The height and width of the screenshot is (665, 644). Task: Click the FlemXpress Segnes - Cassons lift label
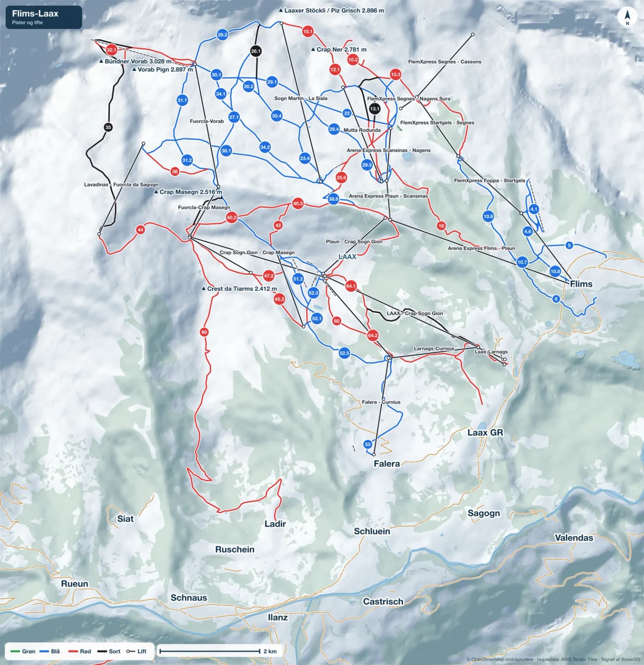[445, 62]
